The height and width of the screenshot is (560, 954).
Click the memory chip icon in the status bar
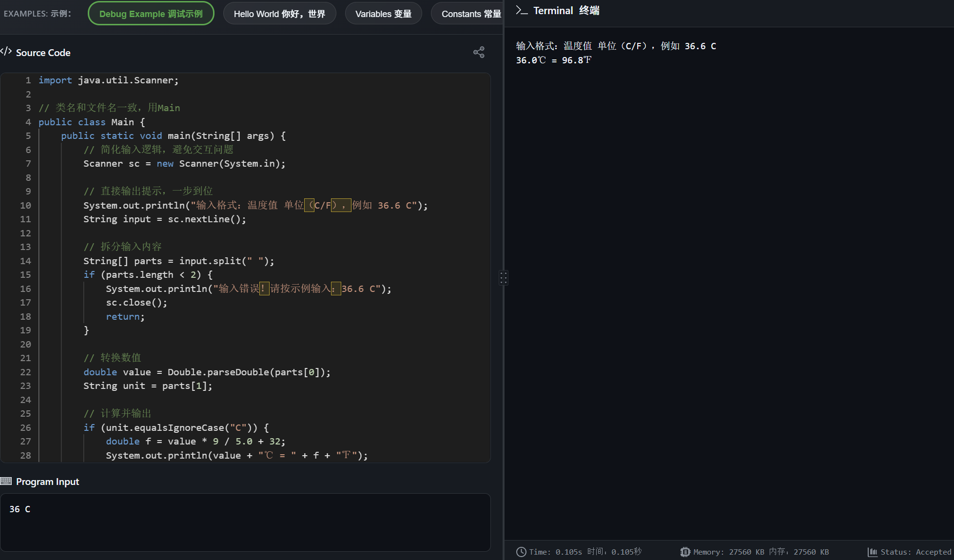click(685, 552)
